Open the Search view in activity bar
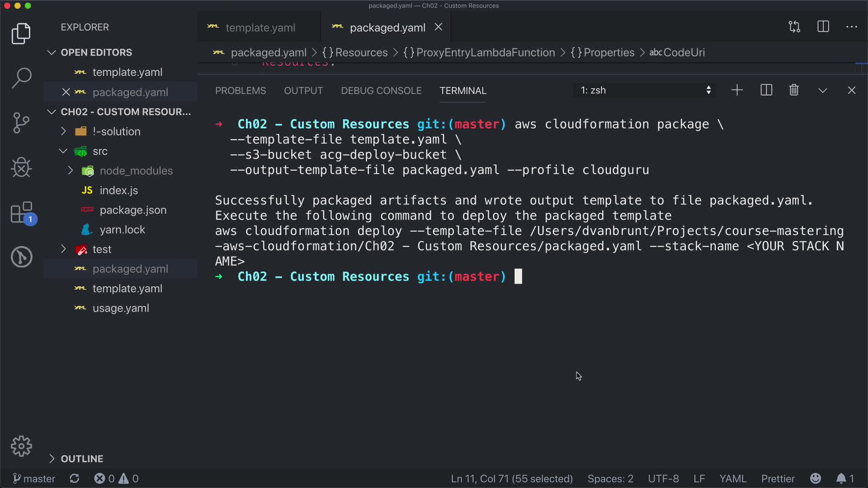The image size is (868, 488). [21, 78]
